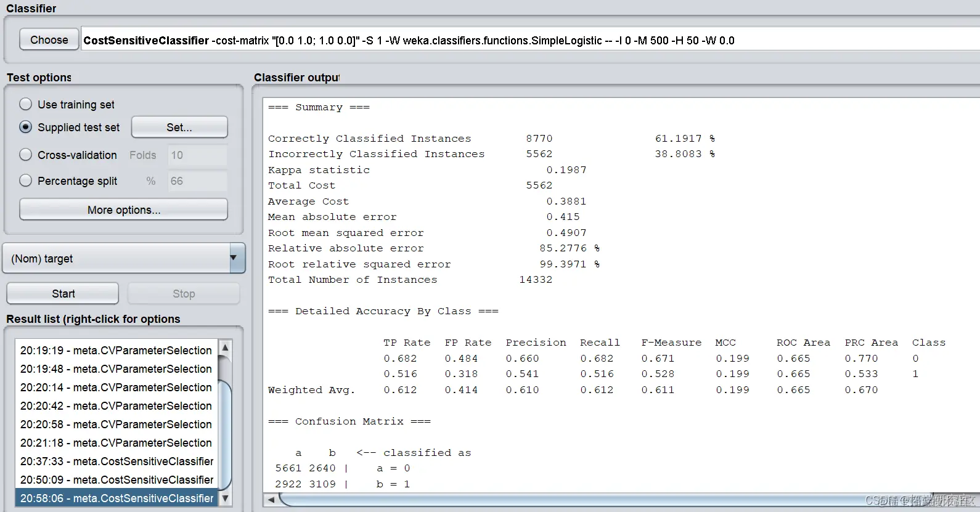
Task: Select 20:37:33 CostSensitiveClassifier result
Action: click(116, 461)
